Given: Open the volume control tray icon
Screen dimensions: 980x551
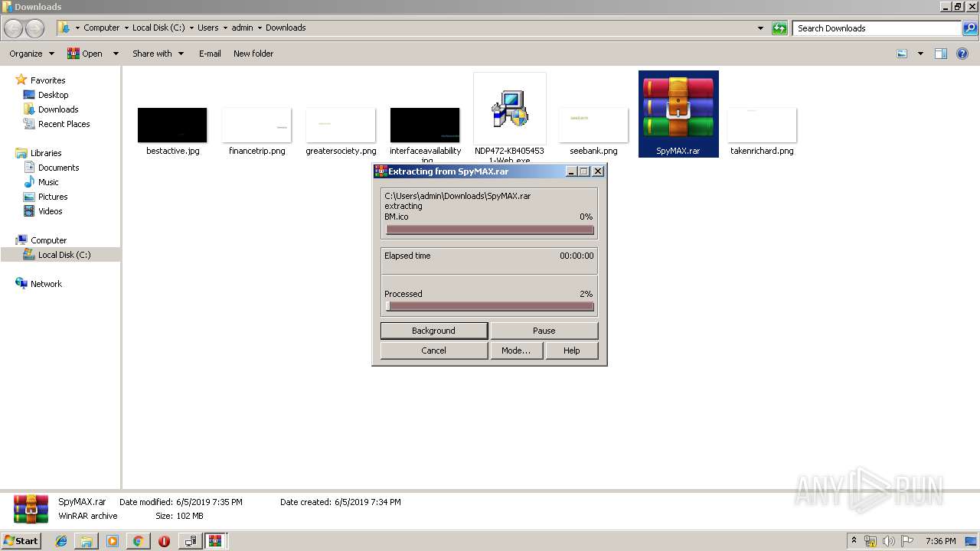Looking at the screenshot, I should pyautogui.click(x=889, y=541).
